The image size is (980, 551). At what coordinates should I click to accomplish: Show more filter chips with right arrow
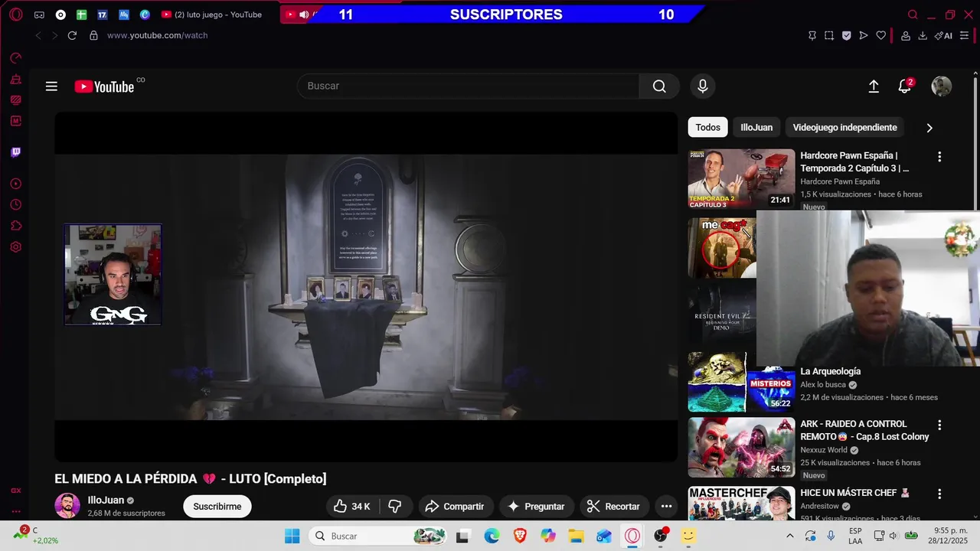(x=929, y=128)
